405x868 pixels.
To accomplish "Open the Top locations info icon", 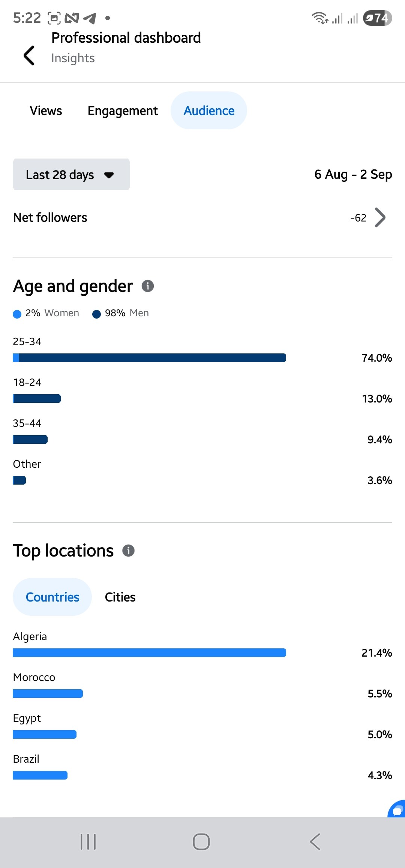I will coord(128,551).
